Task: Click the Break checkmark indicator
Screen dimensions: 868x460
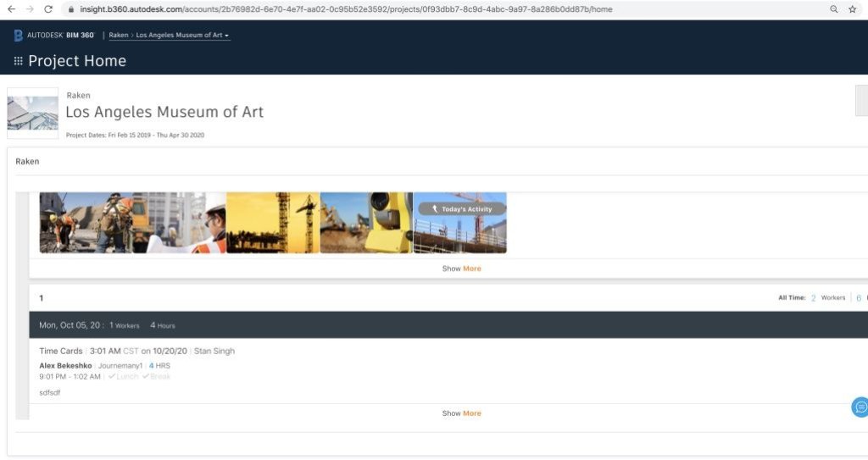Action: [156, 376]
